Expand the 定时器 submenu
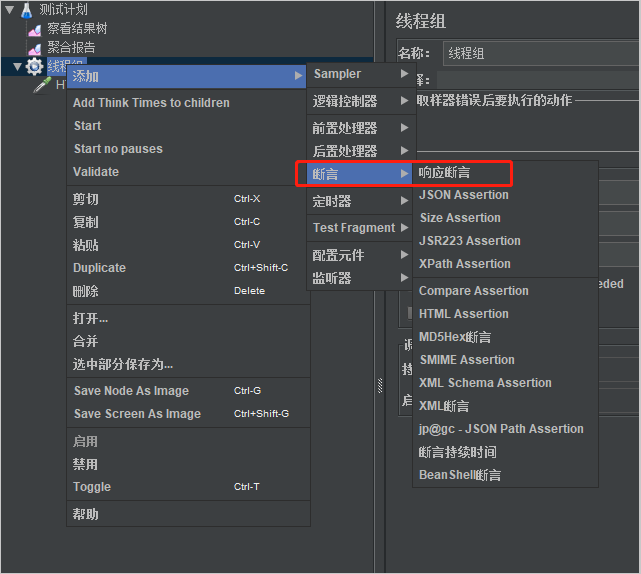Screen dimensions: 641x574 (361, 201)
